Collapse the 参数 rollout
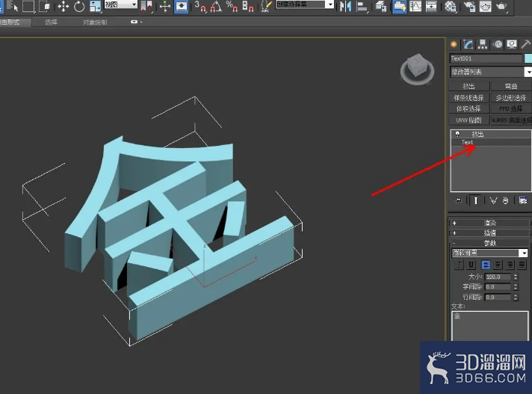Image resolution: width=532 pixels, height=394 pixels. (489, 243)
